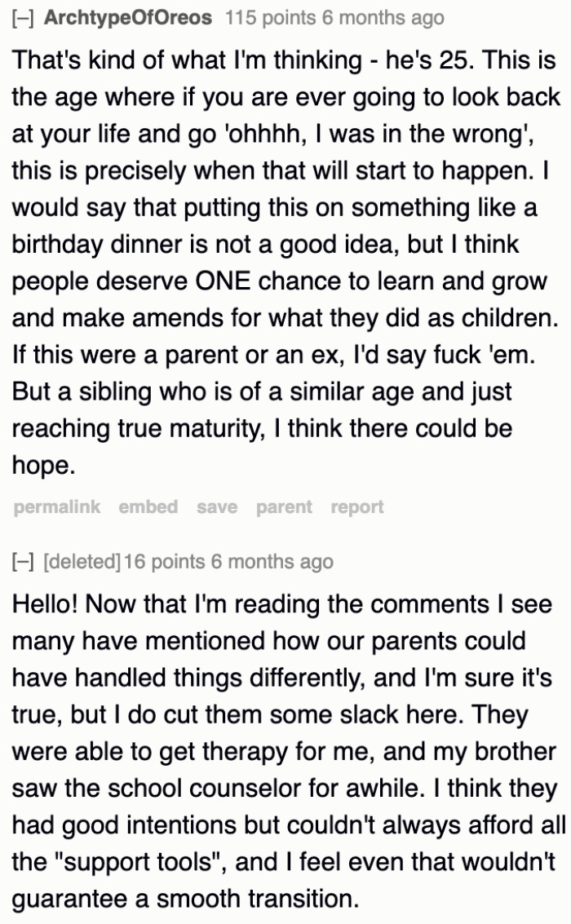571x924 pixels.
Task: Jump to the parent comment
Action: (x=282, y=507)
